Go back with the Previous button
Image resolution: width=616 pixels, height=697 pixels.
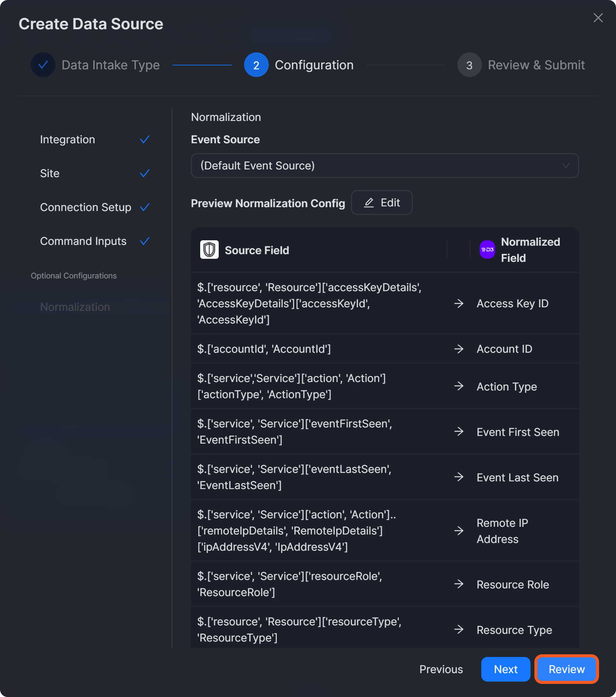[441, 669]
